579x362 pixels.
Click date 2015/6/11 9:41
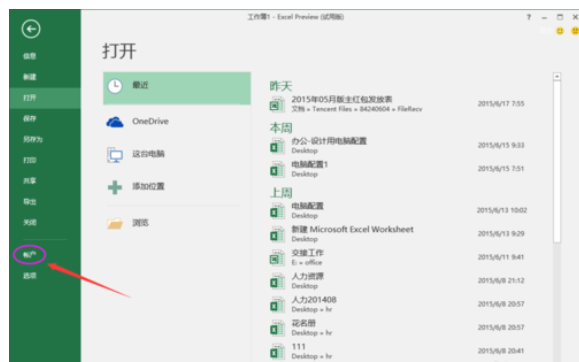pos(501,257)
